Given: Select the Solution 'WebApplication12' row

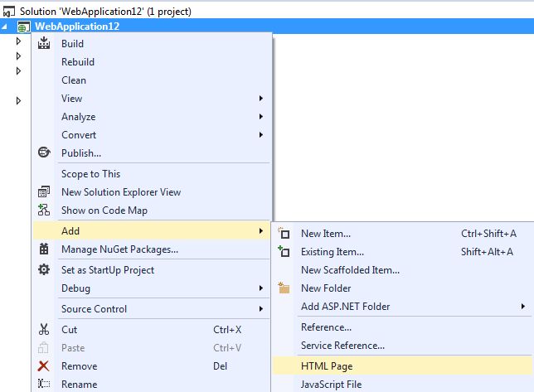Looking at the screenshot, I should click(x=267, y=12).
